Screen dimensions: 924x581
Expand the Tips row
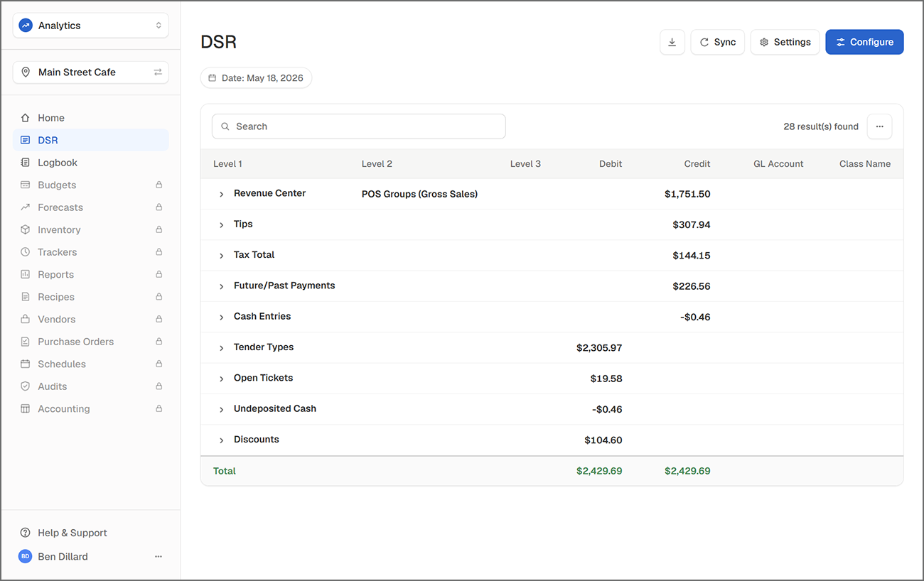coord(221,224)
